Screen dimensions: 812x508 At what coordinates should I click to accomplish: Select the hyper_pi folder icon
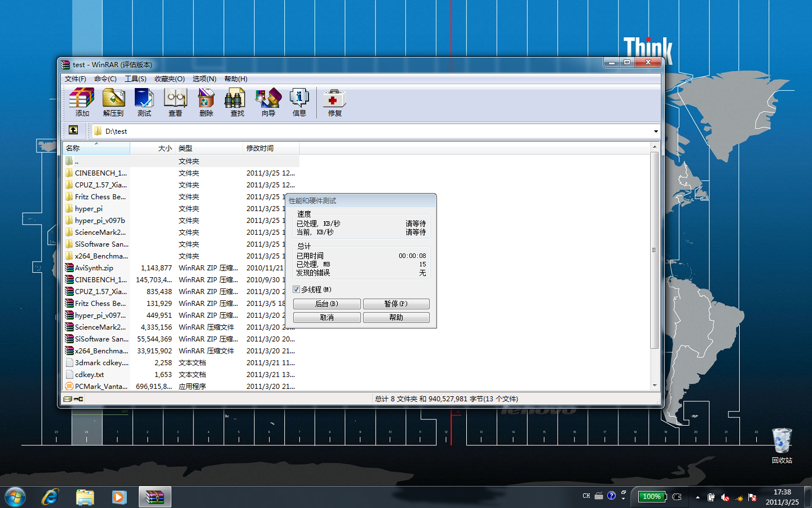pos(69,209)
